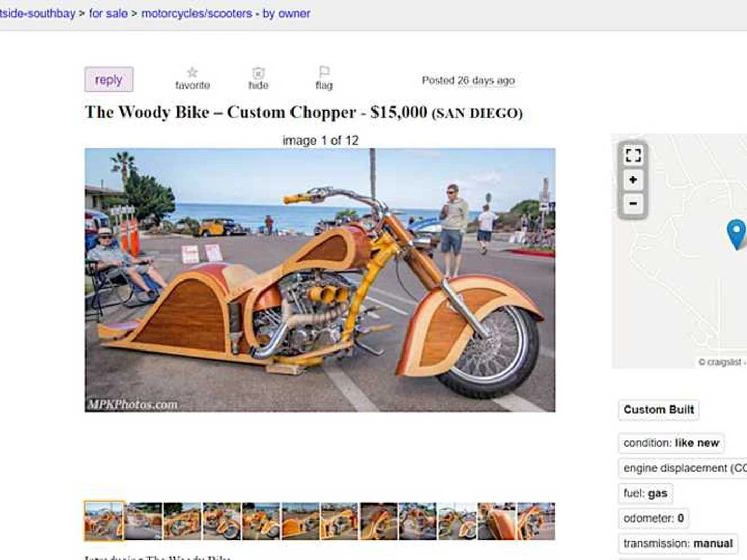Image resolution: width=747 pixels, height=560 pixels.
Task: Click the favorite star icon
Action: coord(192,73)
